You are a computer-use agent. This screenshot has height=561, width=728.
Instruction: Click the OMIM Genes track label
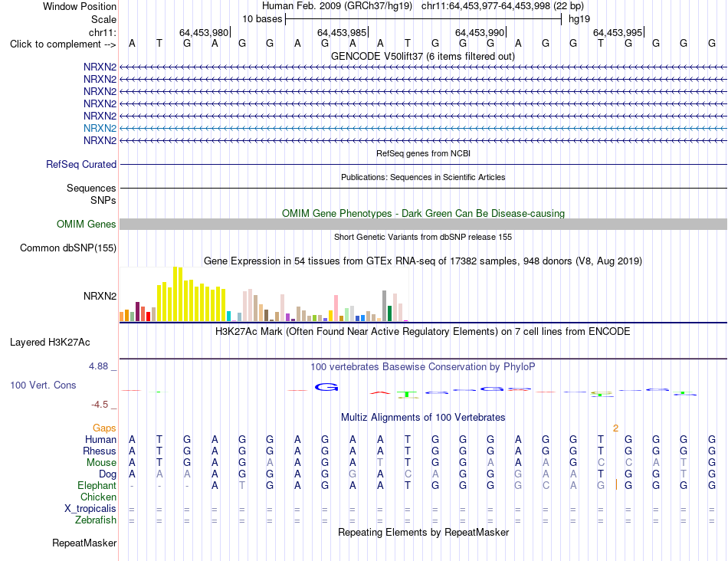point(86,225)
